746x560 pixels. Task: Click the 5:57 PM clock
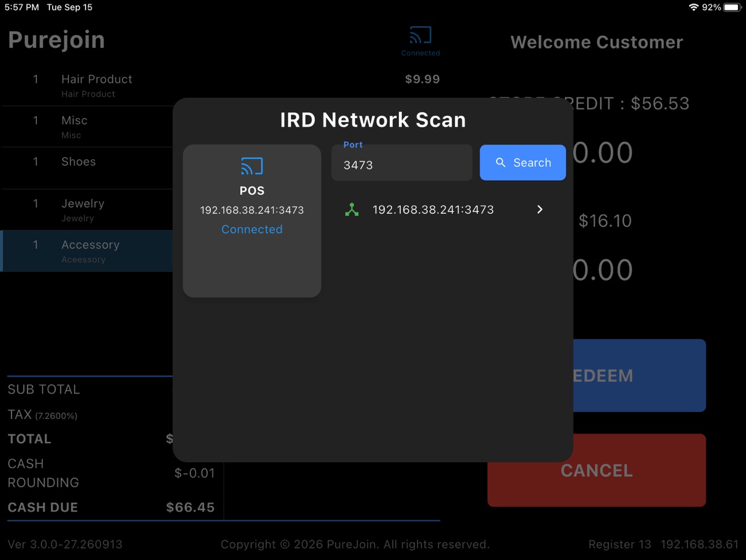pyautogui.click(x=22, y=7)
